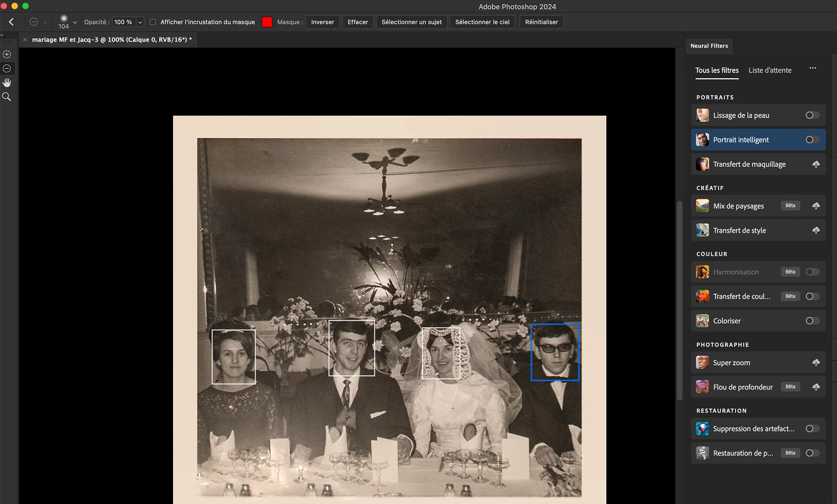This screenshot has width=837, height=504.
Task: Select the Zoom magnifier tool
Action: [x=7, y=97]
